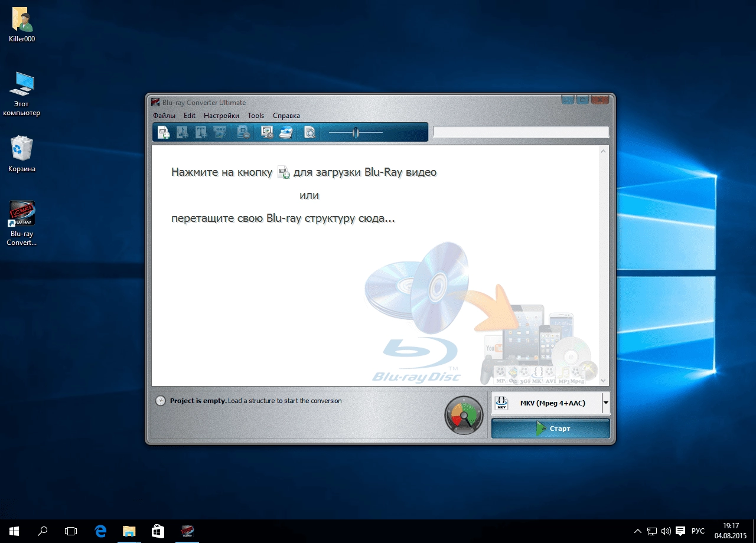Click the scroll up arrow in main panel
Screen dimensions: 756x543
click(x=604, y=152)
